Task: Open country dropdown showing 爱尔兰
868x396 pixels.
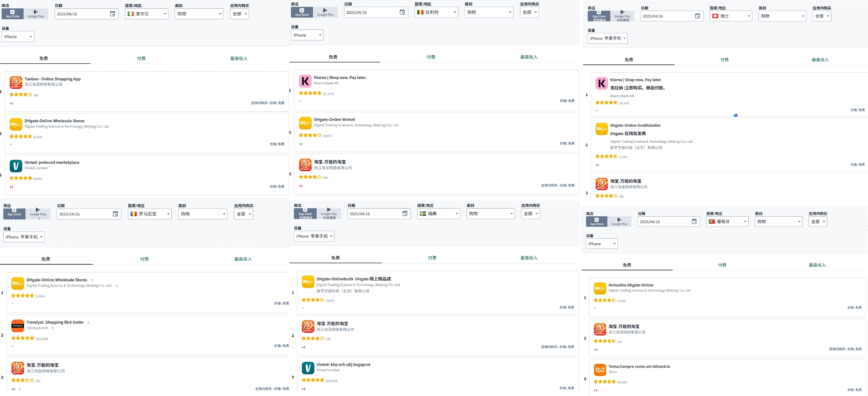Action: pyautogui.click(x=147, y=14)
